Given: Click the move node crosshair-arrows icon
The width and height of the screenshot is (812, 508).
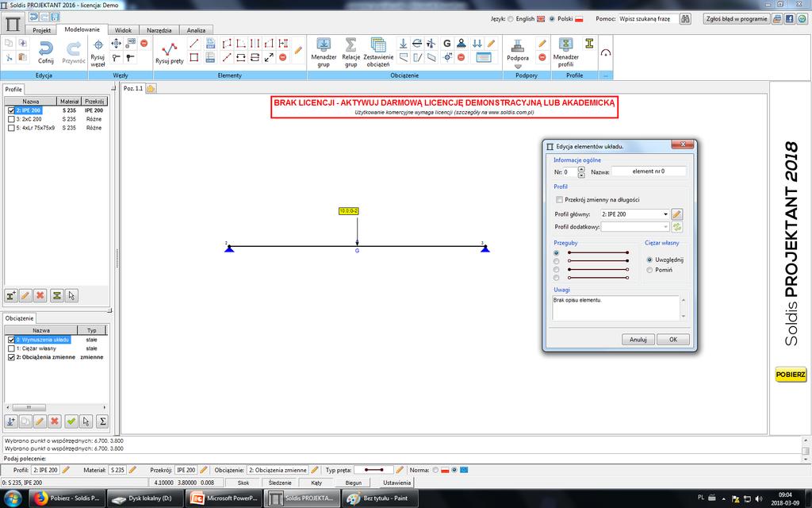Looking at the screenshot, I should [116, 44].
